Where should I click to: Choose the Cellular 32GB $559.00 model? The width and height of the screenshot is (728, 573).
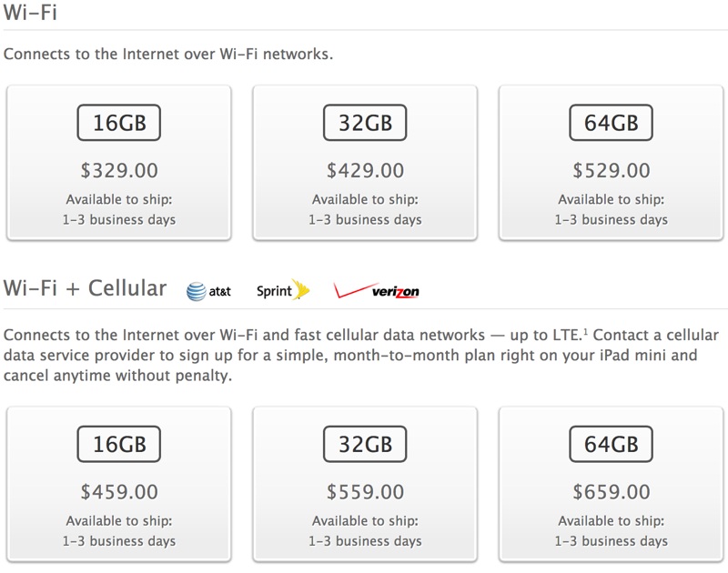[x=365, y=485]
